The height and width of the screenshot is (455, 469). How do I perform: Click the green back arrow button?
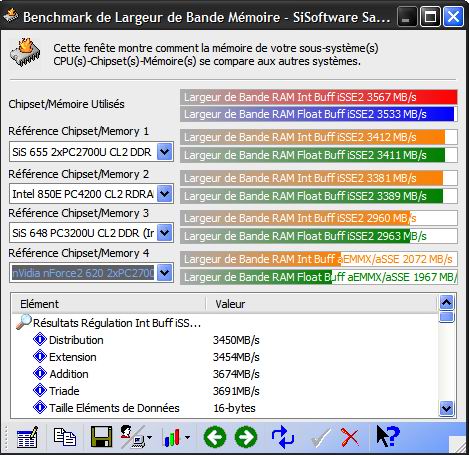[215, 437]
